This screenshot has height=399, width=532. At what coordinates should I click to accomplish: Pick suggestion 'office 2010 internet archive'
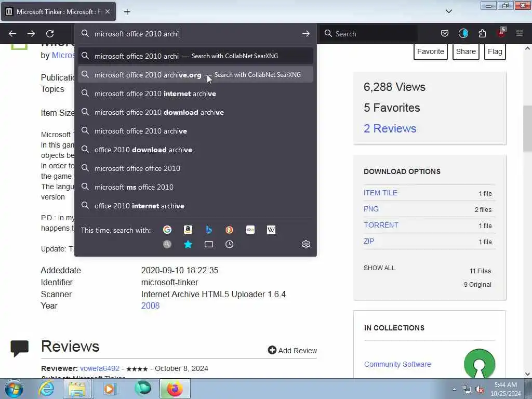coord(195,206)
